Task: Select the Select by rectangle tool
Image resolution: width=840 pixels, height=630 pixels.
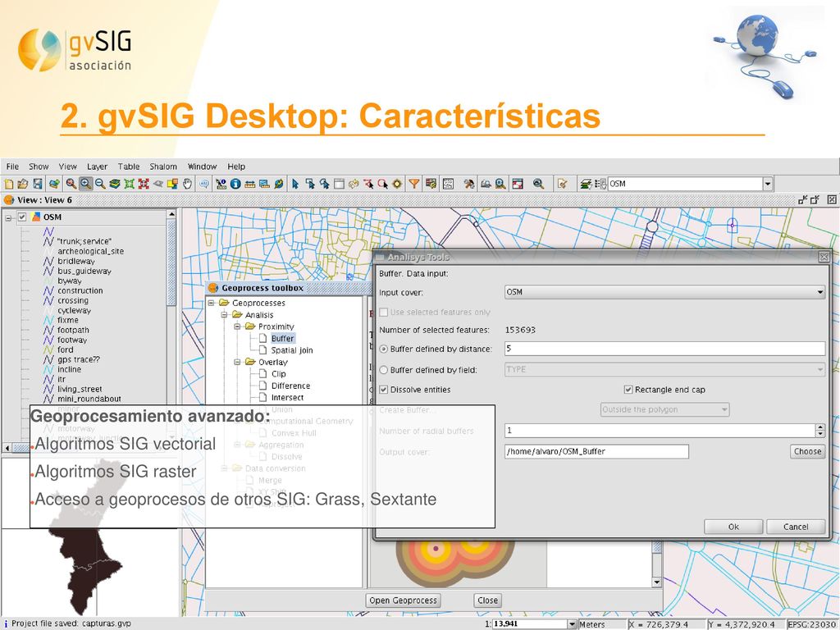Action: [x=309, y=184]
